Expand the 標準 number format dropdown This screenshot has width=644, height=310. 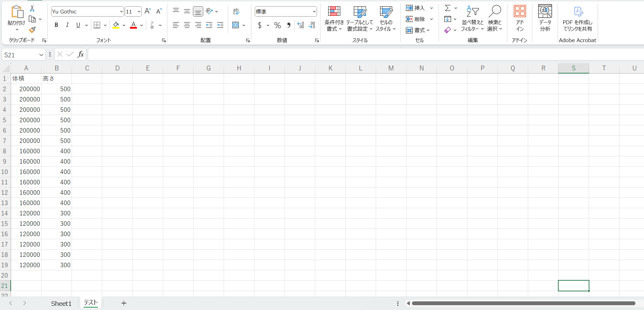[314, 12]
